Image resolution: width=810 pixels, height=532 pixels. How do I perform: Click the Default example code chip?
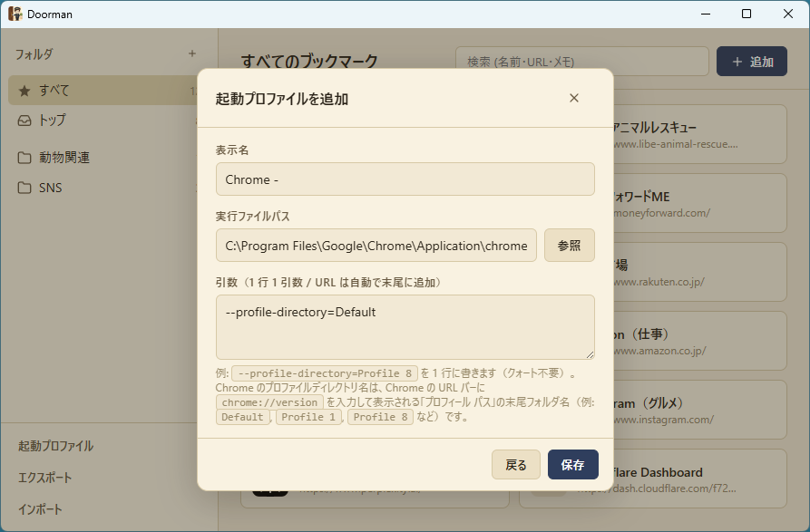coord(242,416)
